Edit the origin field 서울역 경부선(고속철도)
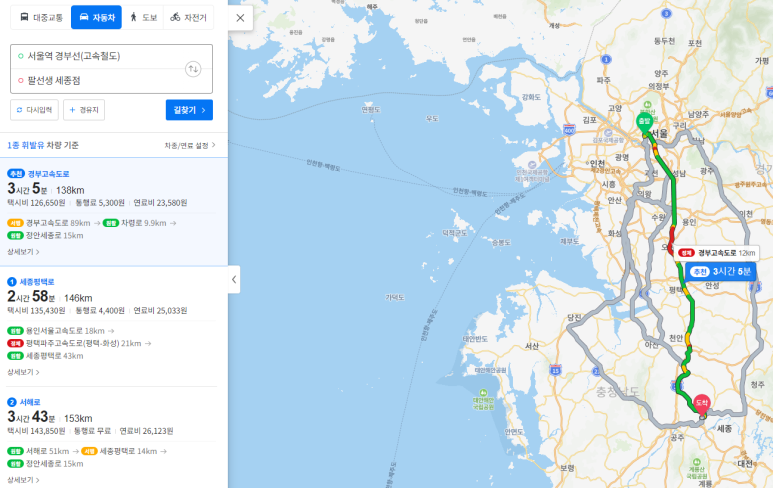Screen dimensions: 773x488 click(x=99, y=56)
